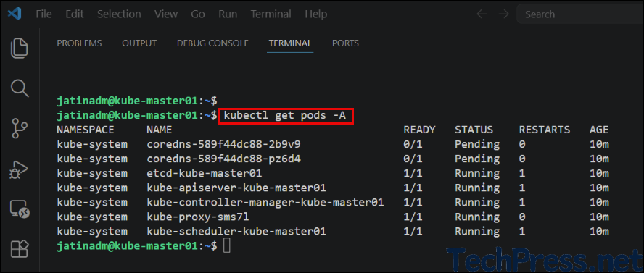Click the kubectl get pods -A command text
644x273 pixels.
tap(285, 116)
